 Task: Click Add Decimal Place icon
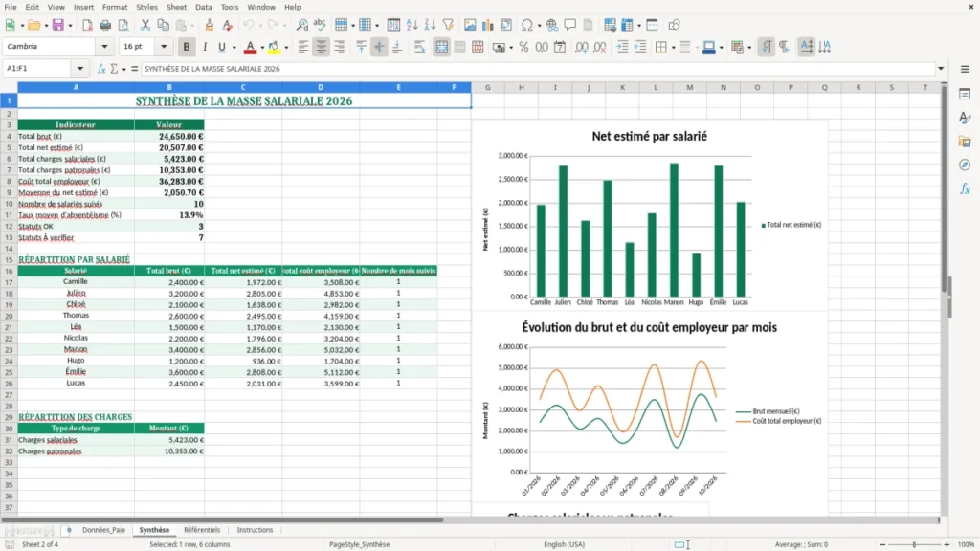[x=582, y=47]
